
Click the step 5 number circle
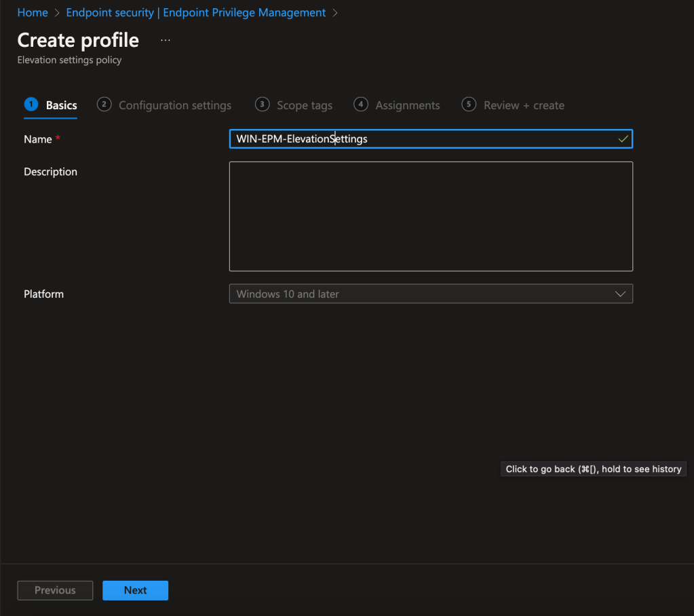coord(469,104)
